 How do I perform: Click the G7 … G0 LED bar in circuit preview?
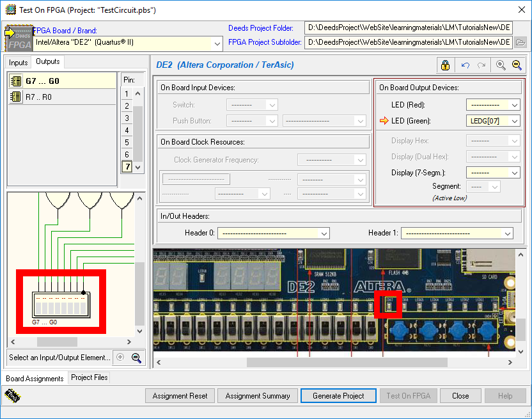pyautogui.click(x=61, y=304)
